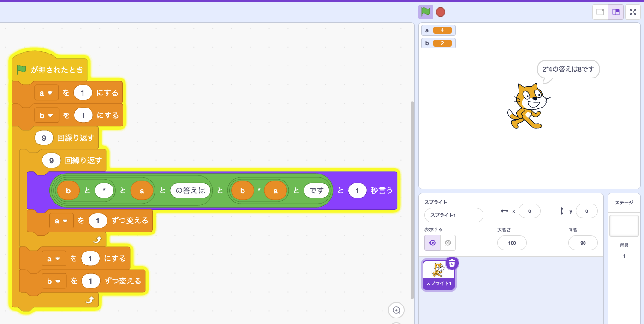
Task: Click the speech bubble '2*4の答えは8です'
Action: (568, 70)
